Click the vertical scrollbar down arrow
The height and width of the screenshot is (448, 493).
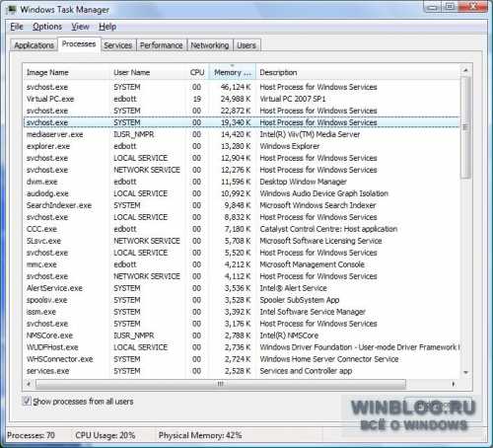coord(465,372)
